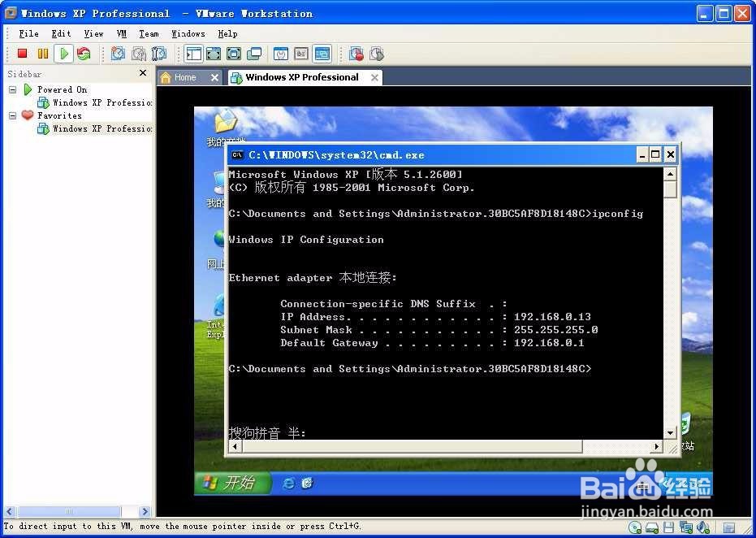Click the cmd window scroll down arrow
756x538 pixels.
[x=670, y=433]
